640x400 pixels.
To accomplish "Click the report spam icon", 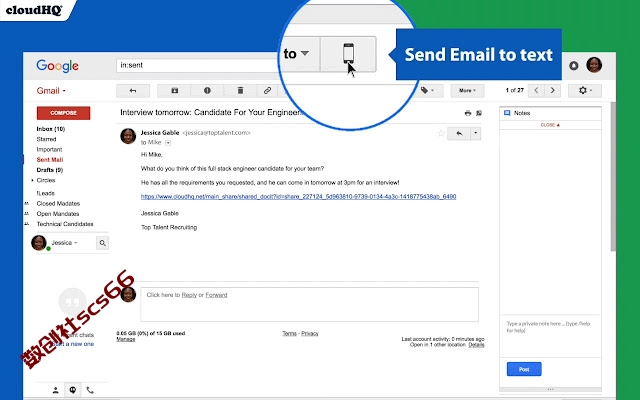I will (x=207, y=91).
